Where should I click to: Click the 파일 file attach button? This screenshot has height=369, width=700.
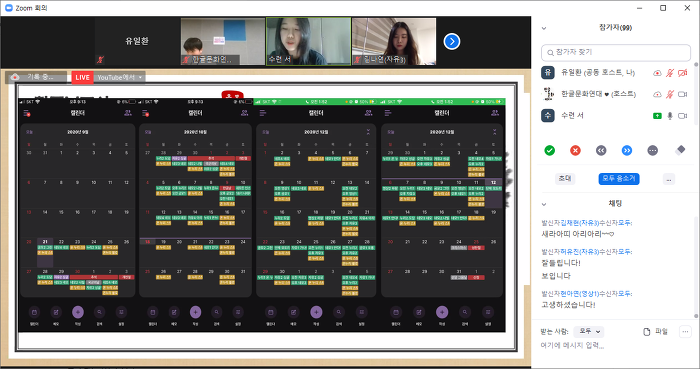coord(655,332)
